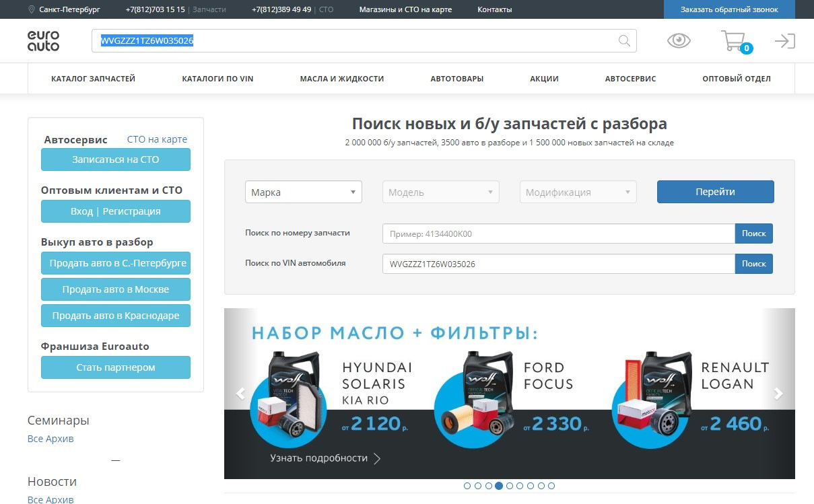Click Узнать подробности on banner

[x=326, y=458]
